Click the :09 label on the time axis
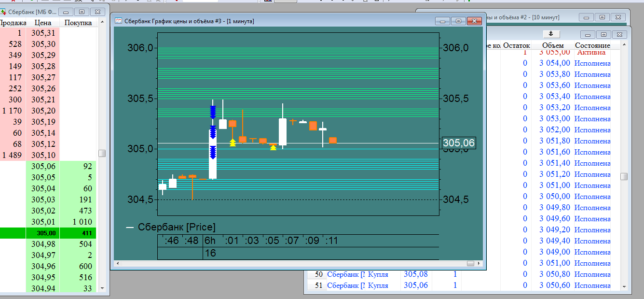 tap(313, 241)
